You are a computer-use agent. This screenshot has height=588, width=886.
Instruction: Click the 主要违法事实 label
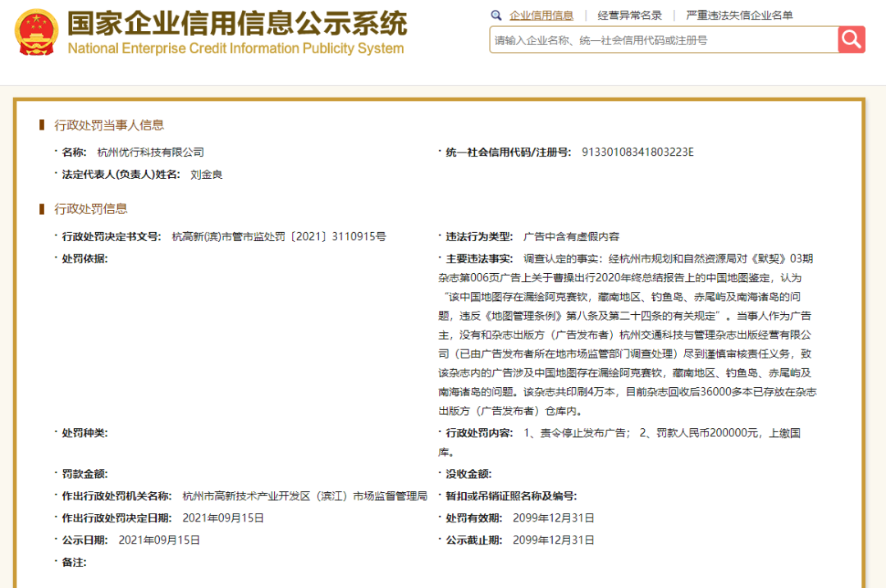[479, 258]
